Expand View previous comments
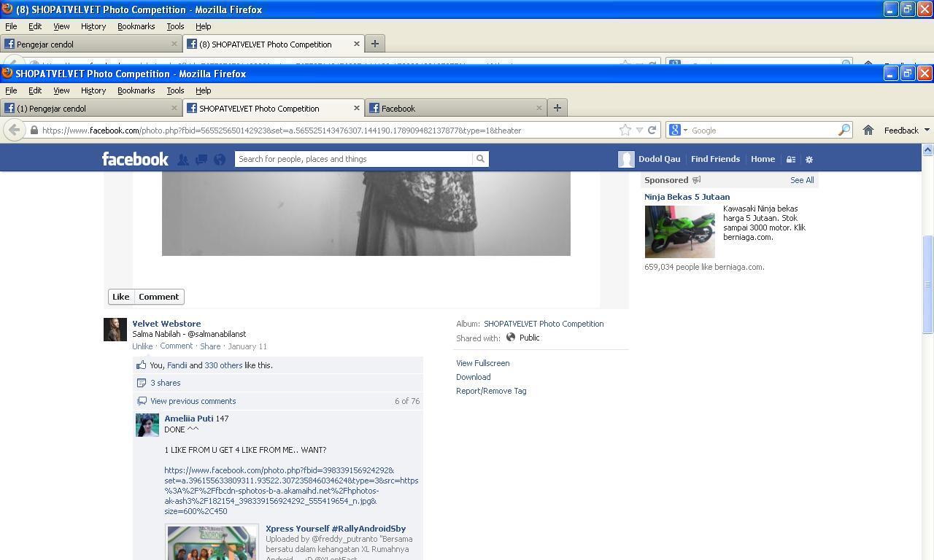 pos(193,401)
